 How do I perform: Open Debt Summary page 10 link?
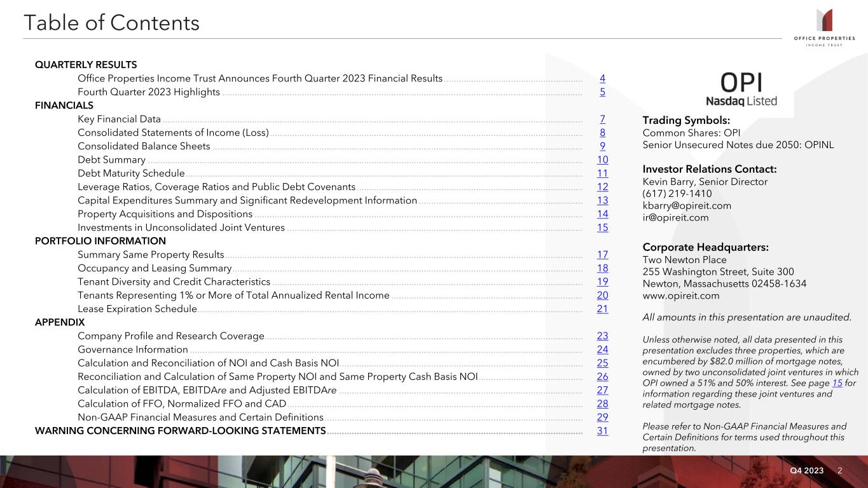point(602,160)
